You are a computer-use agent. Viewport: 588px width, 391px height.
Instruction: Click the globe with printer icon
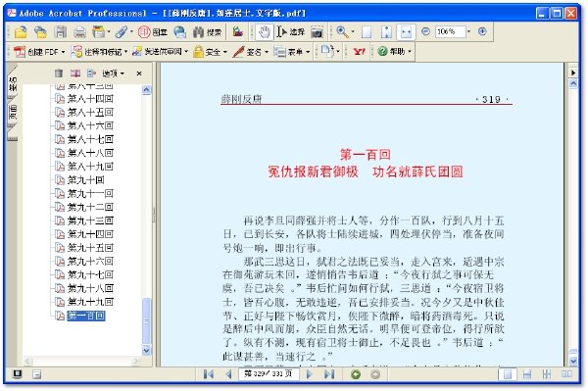pyautogui.click(x=180, y=32)
